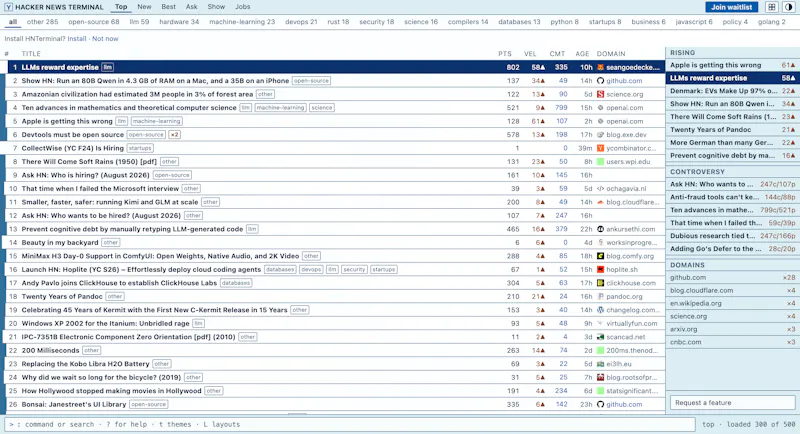The height and width of the screenshot is (434, 800).
Task: Go to the Jobs tab
Action: pos(243,7)
